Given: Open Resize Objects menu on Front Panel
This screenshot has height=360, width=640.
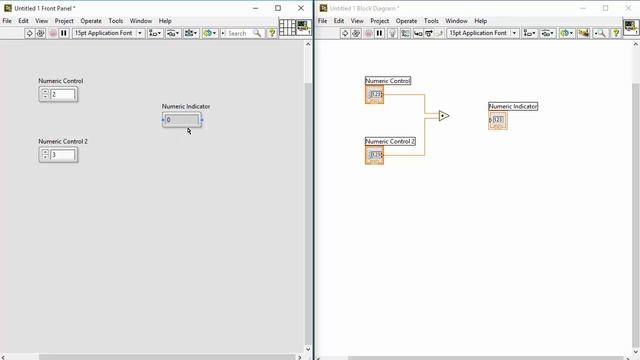Looking at the screenshot, I should (191, 33).
